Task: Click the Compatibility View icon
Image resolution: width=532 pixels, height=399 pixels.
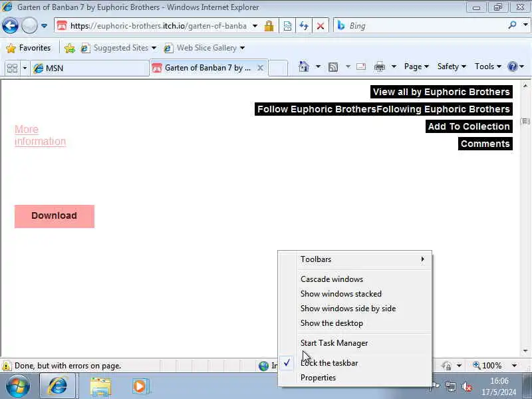Action: 287,26
